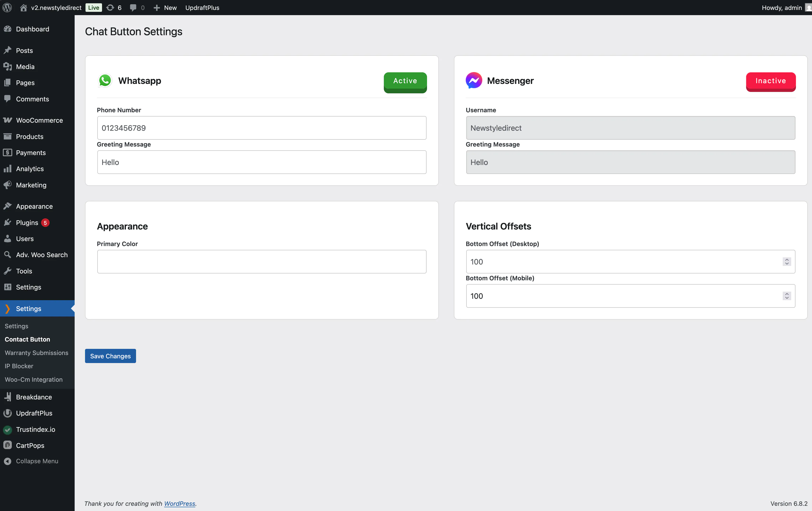Image resolution: width=812 pixels, height=511 pixels.
Task: Click the WordPress logo icon
Action: click(7, 7)
